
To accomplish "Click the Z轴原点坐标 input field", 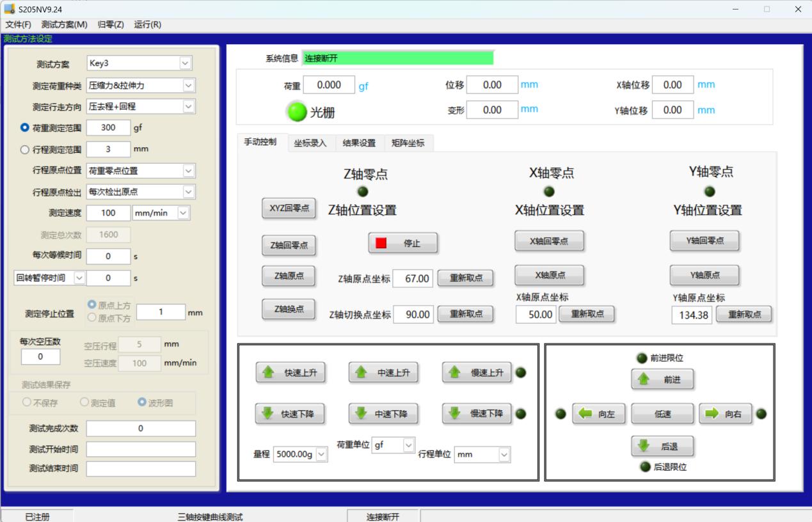I will pos(413,278).
